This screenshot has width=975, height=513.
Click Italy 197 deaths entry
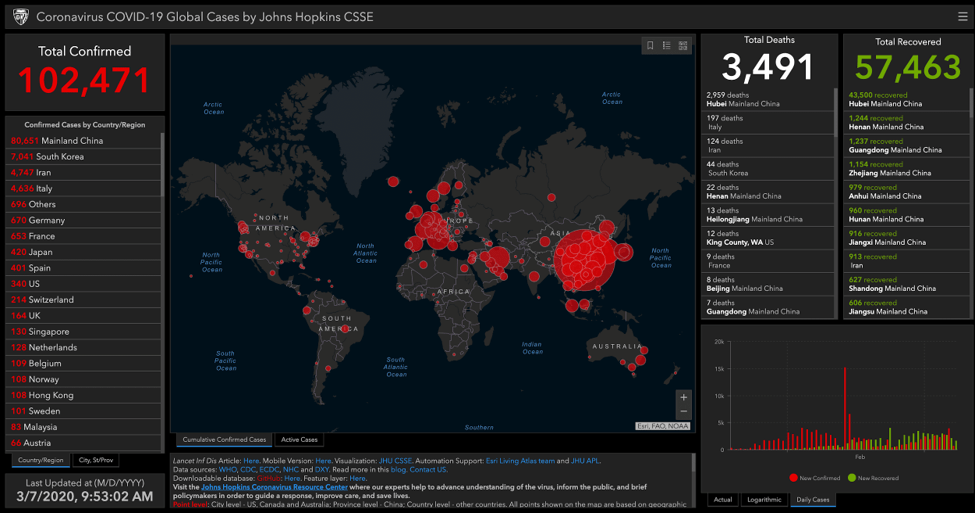[x=767, y=122]
